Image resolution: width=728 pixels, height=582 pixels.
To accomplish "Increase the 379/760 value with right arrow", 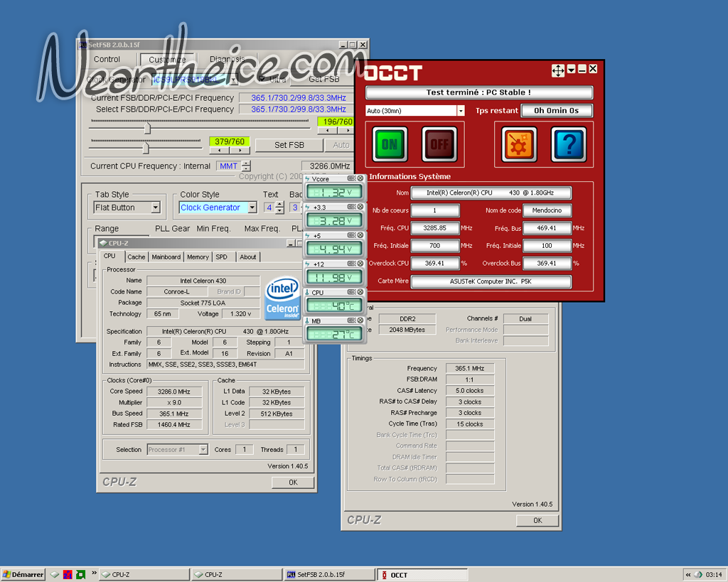I will point(240,151).
